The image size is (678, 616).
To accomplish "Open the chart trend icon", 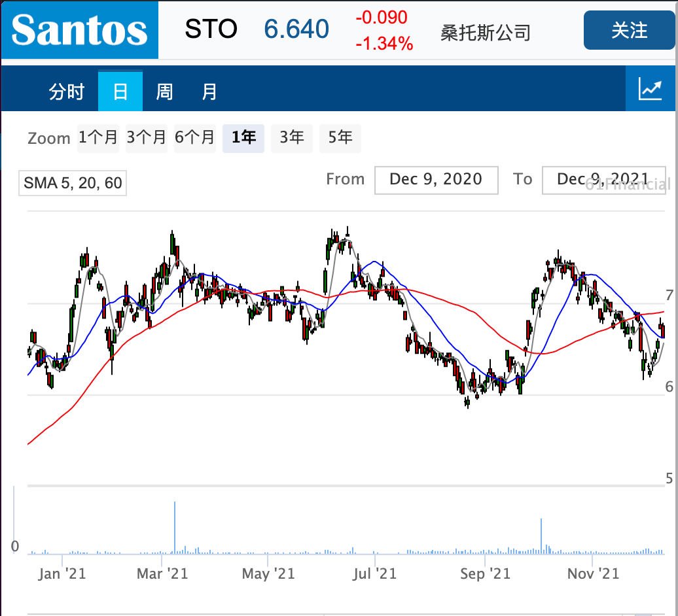I will click(650, 88).
